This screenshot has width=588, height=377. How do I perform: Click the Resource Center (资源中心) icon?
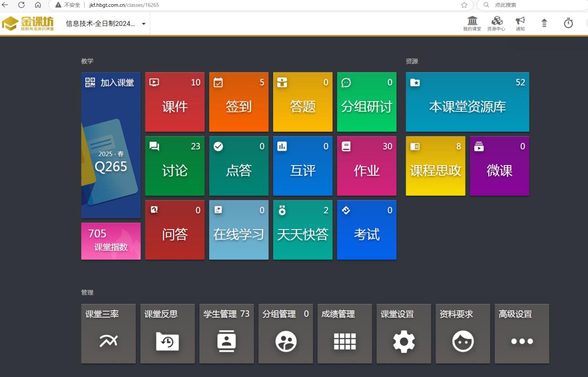[496, 23]
